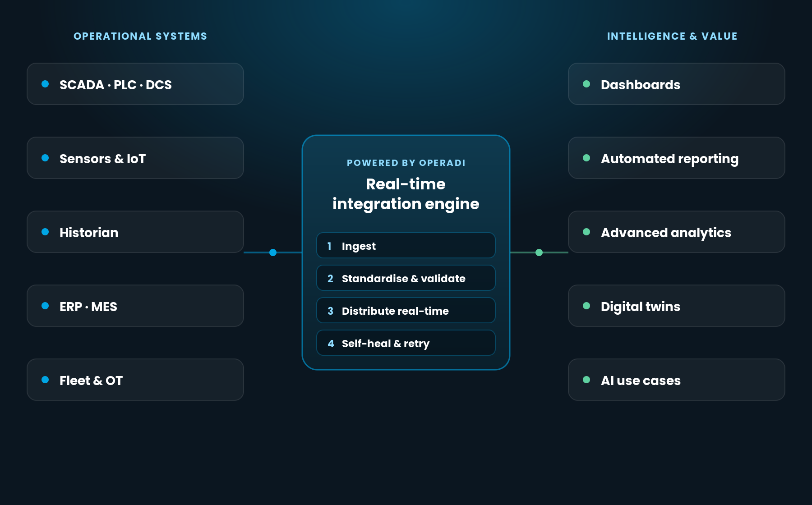
Task: Select the Fleet & OT card
Action: click(x=135, y=380)
